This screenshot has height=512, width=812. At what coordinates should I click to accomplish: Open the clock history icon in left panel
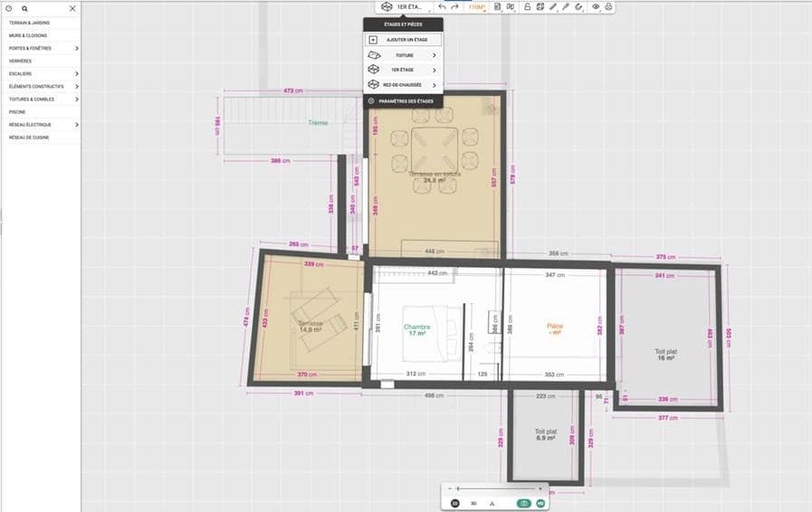9,8
